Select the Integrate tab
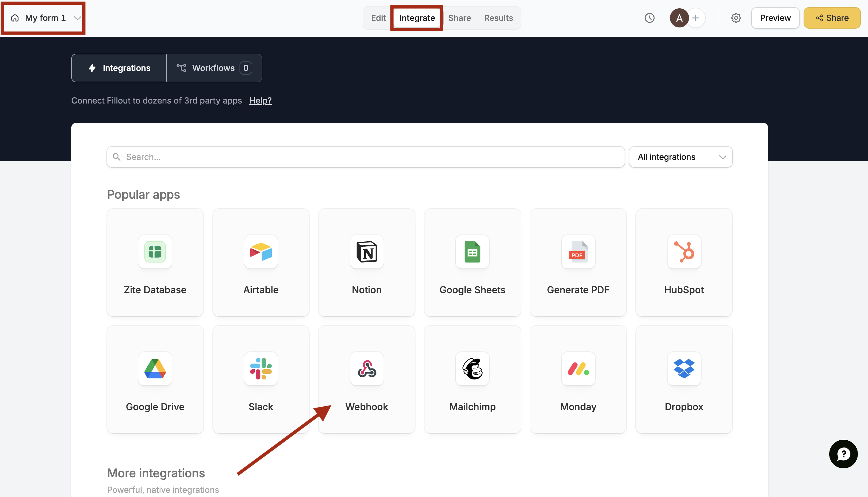Viewport: 868px width, 497px height. (x=417, y=18)
